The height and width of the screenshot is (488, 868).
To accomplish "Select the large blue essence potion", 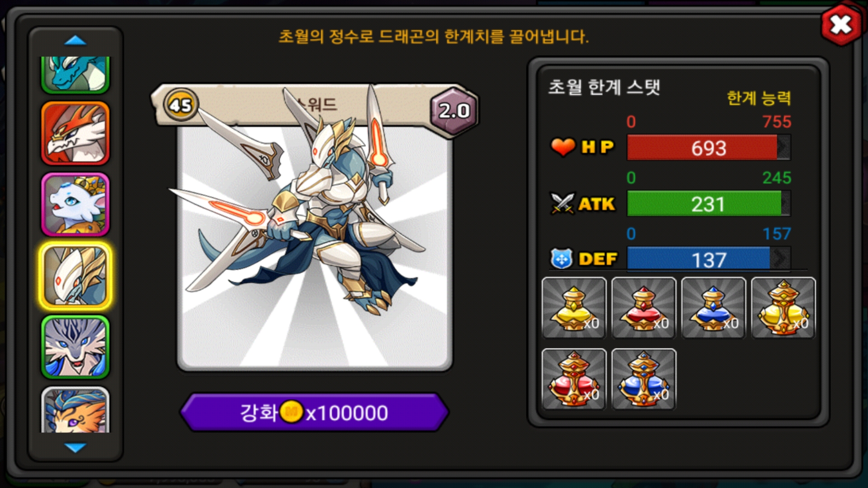I will click(x=644, y=379).
